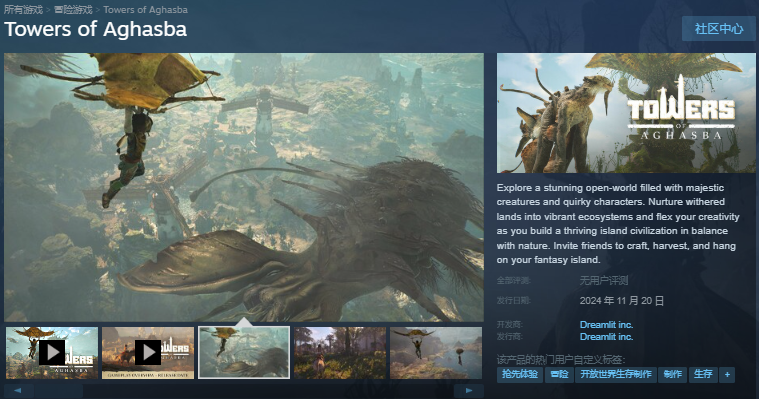This screenshot has width=759, height=399.
Task: Select the 抢先体验 tag
Action: 520,375
